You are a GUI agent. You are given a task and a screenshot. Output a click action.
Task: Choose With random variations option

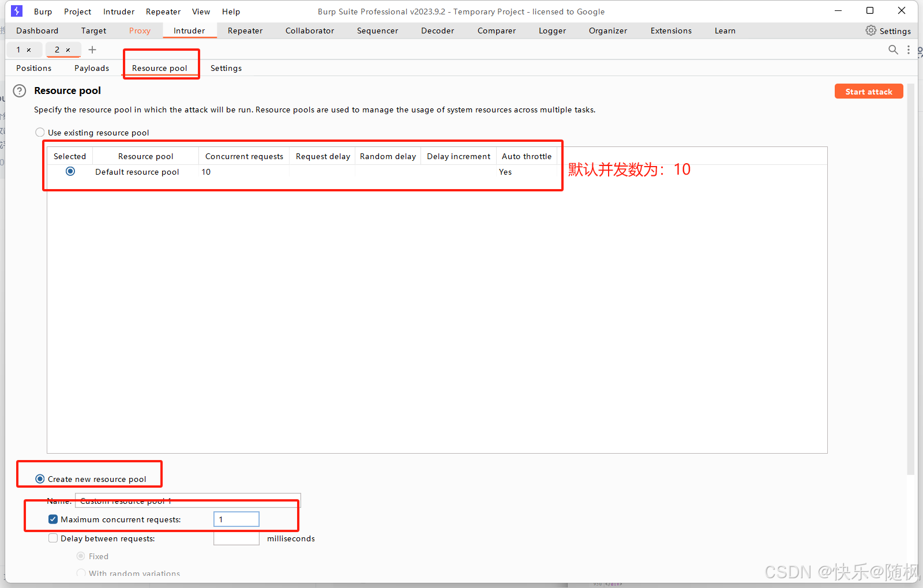(81, 574)
